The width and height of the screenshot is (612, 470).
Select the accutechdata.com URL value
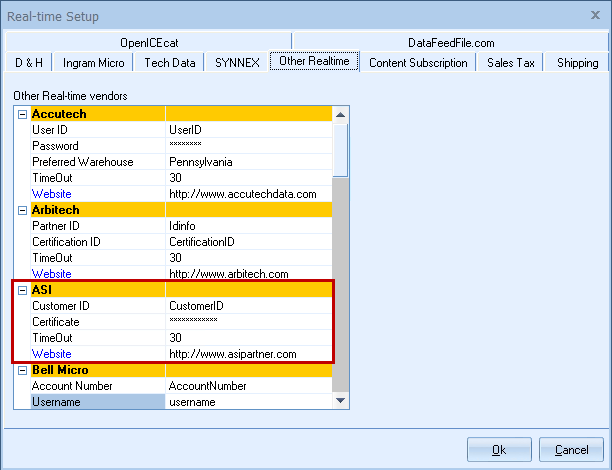point(249,194)
